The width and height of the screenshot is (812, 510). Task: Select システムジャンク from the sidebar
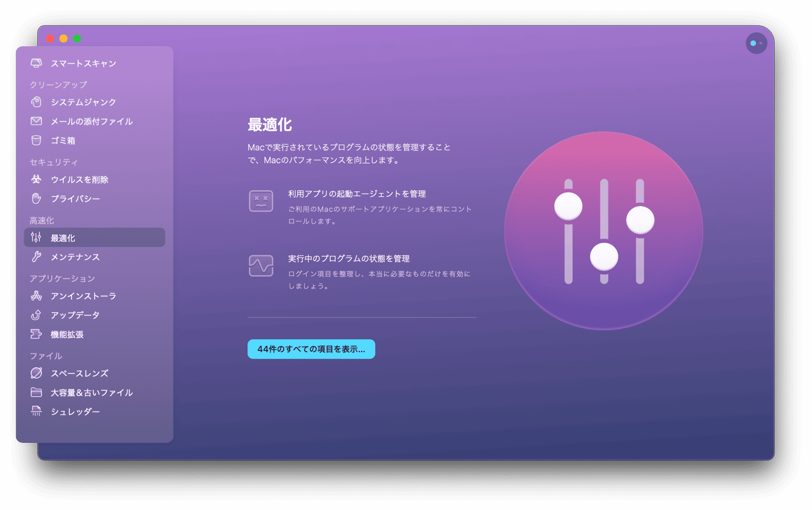click(83, 102)
